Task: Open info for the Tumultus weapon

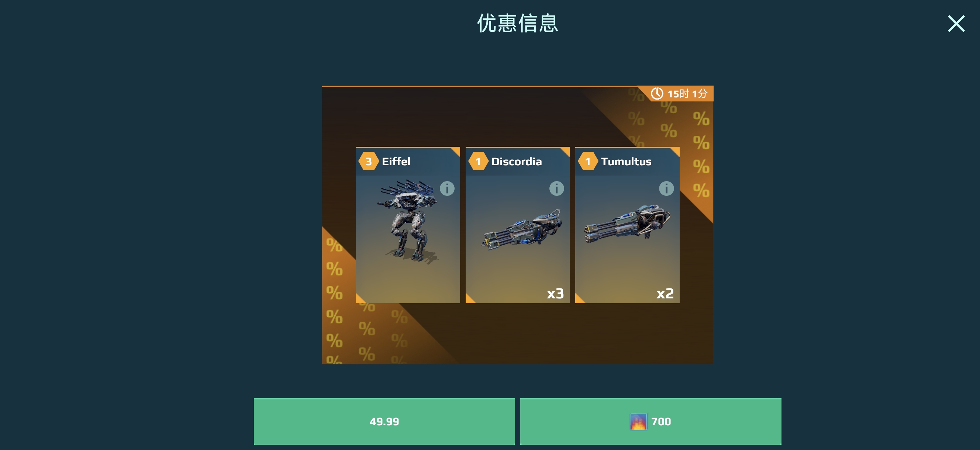Action: (x=666, y=188)
